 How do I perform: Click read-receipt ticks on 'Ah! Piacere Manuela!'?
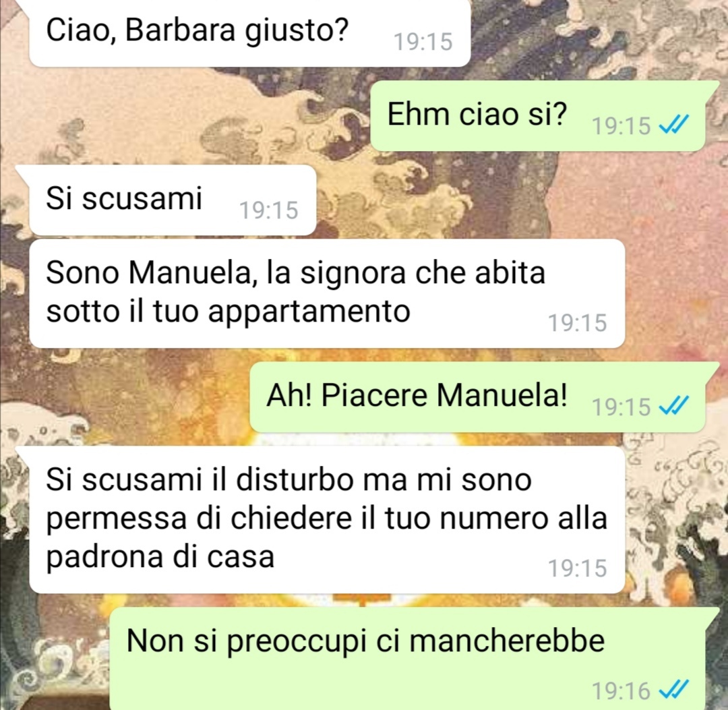(x=674, y=406)
